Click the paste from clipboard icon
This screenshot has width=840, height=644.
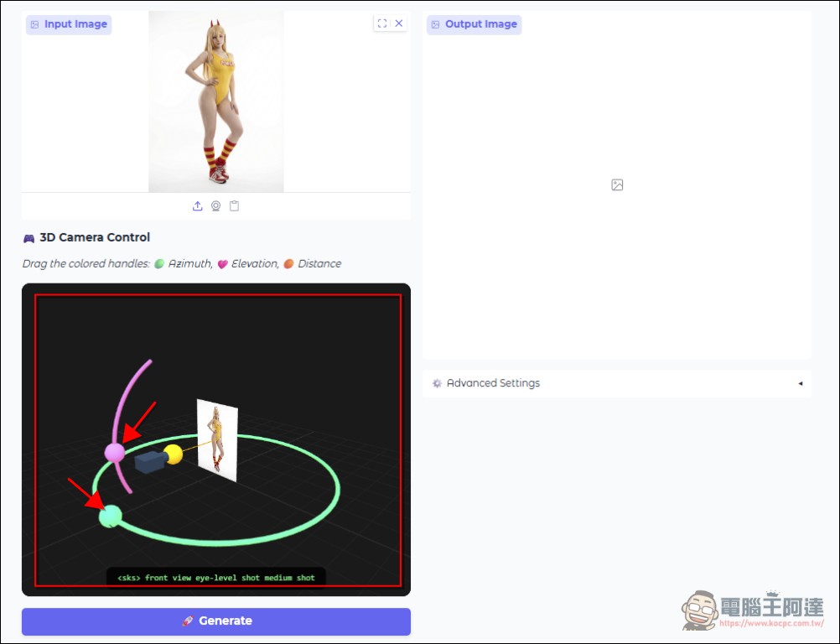coord(234,205)
